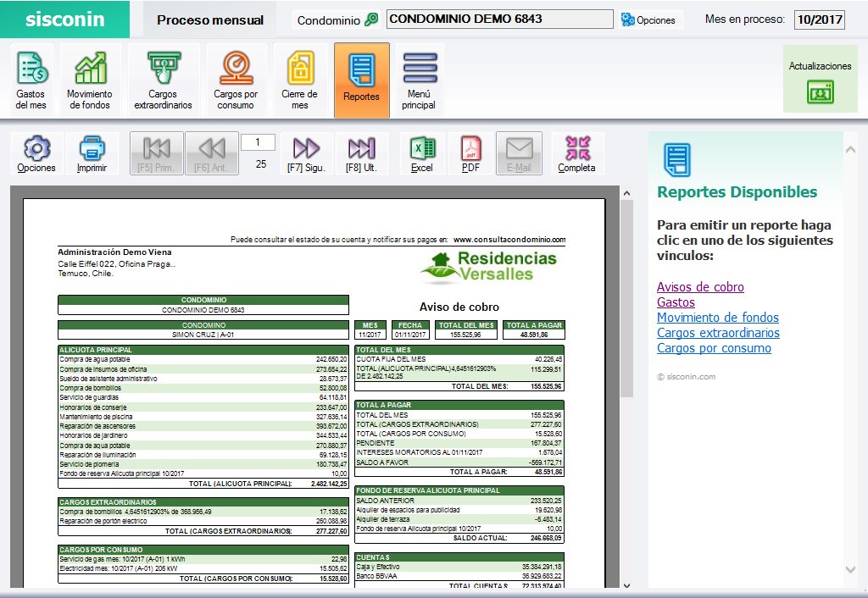
Task: Go to next page with F7 Sigu.
Action: [x=306, y=153]
